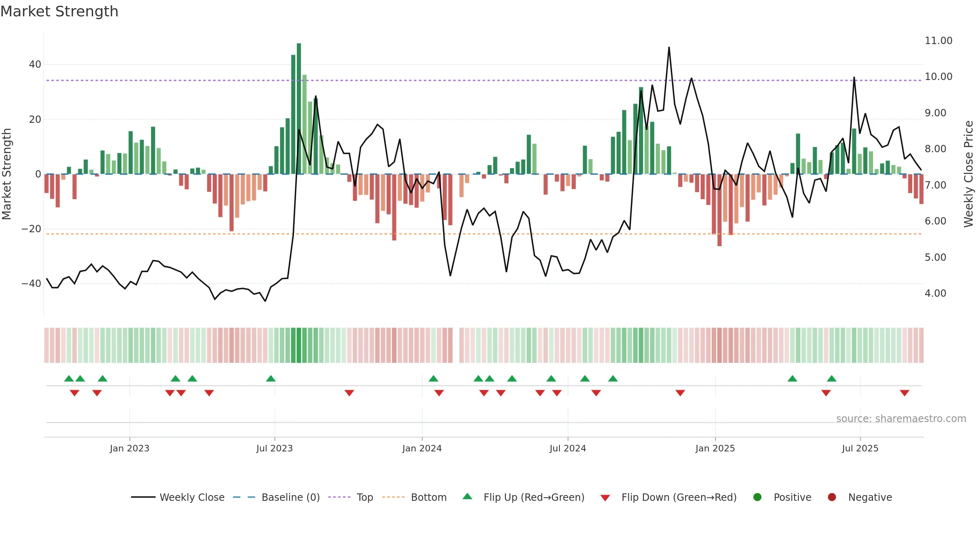Click the Jan 2025 axis label
The width and height of the screenshot is (980, 551).
pyautogui.click(x=715, y=448)
